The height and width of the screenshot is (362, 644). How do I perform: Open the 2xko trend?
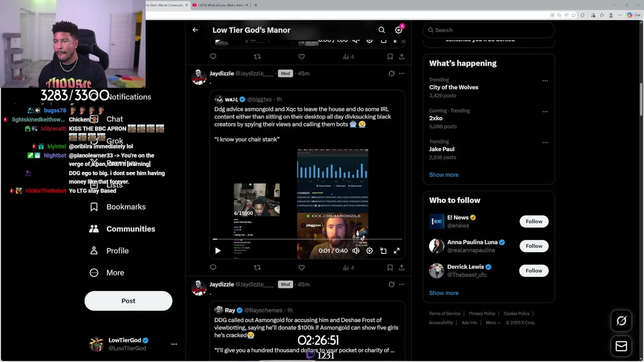[436, 119]
